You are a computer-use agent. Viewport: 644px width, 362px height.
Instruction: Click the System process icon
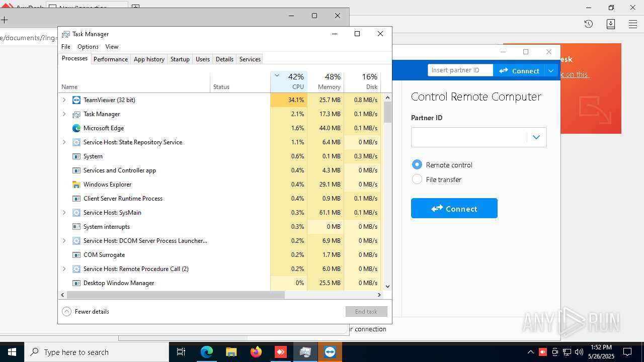coord(76,156)
